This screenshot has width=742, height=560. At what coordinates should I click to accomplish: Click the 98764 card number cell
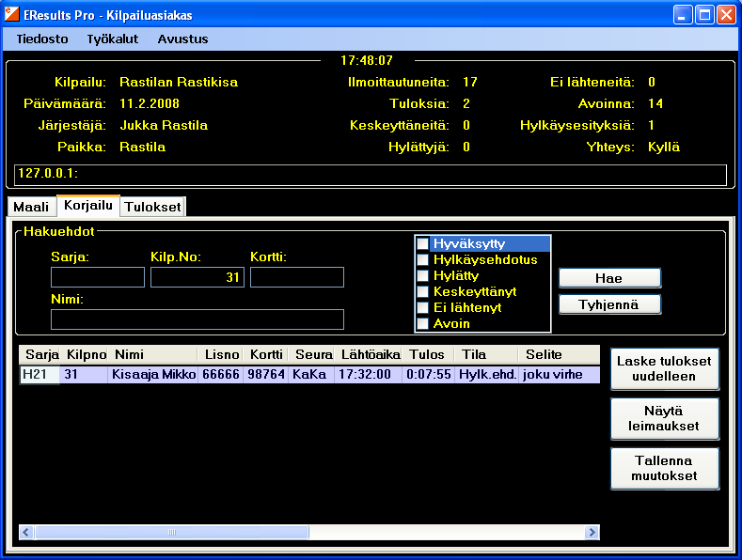pos(266,374)
